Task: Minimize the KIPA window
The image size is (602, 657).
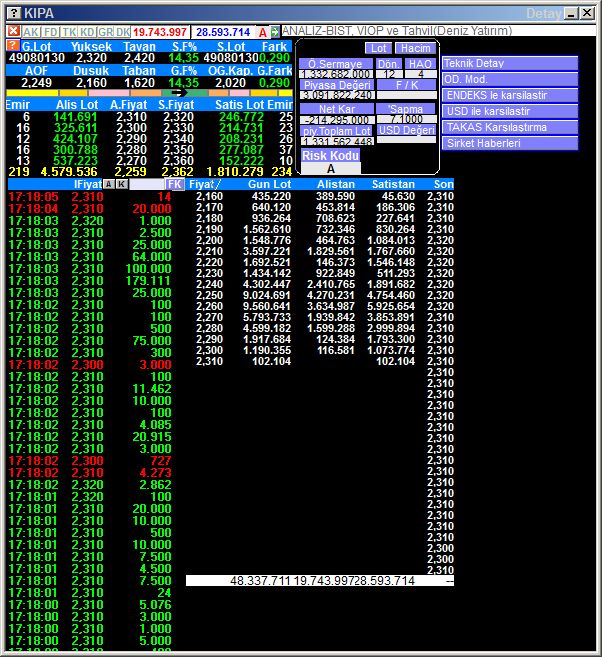Action: [571, 13]
